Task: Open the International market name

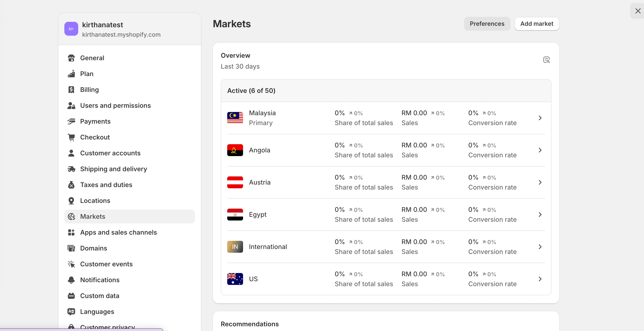Action: (x=268, y=247)
